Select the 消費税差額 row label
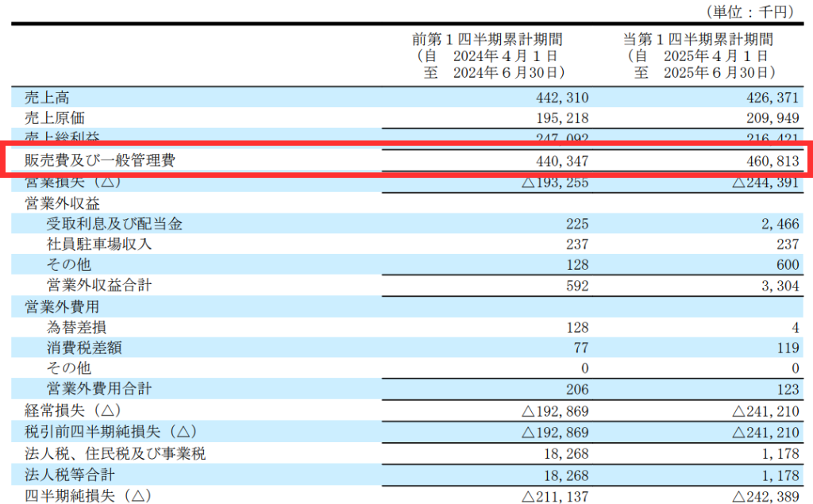Image resolution: width=813 pixels, height=504 pixels. [x=84, y=348]
